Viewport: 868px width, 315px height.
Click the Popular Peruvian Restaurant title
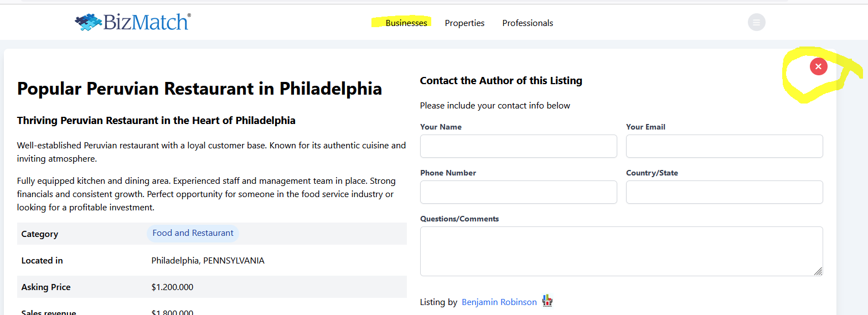point(199,89)
